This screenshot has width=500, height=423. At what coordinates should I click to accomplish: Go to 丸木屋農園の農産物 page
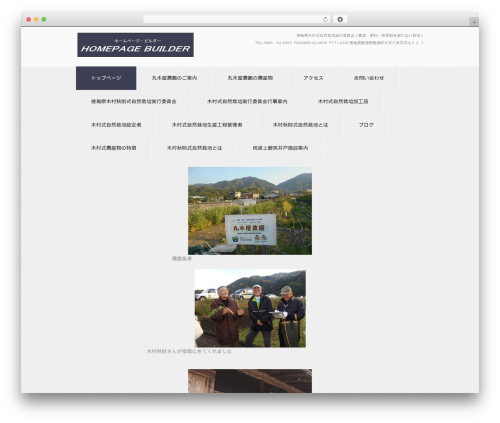(x=250, y=78)
